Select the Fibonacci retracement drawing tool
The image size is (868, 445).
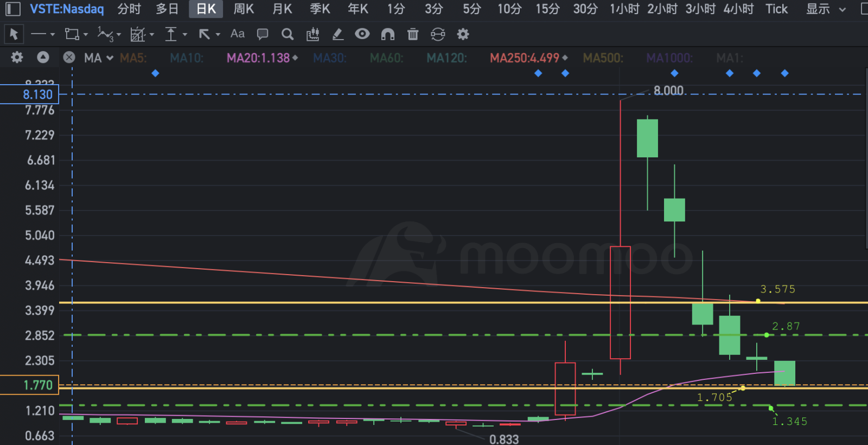click(137, 35)
